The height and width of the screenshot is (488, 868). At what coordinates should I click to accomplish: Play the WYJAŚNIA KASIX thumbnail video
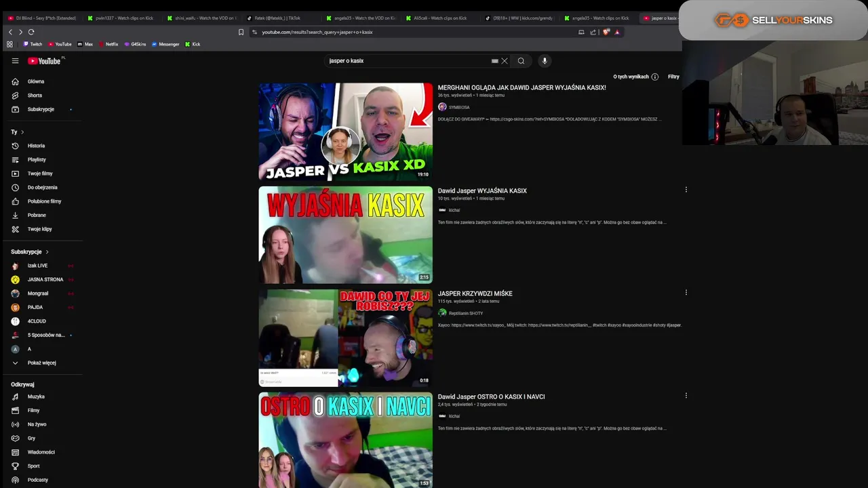(x=345, y=235)
